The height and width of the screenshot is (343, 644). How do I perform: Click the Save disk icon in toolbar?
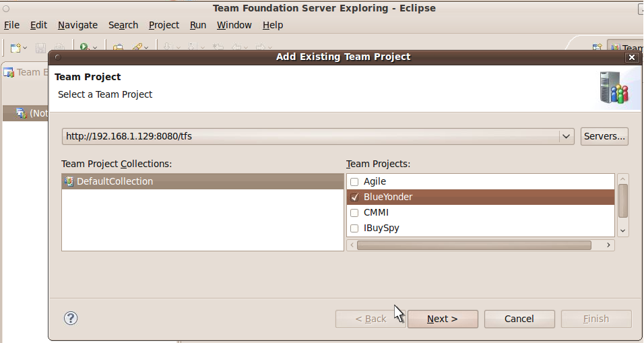pyautogui.click(x=40, y=49)
